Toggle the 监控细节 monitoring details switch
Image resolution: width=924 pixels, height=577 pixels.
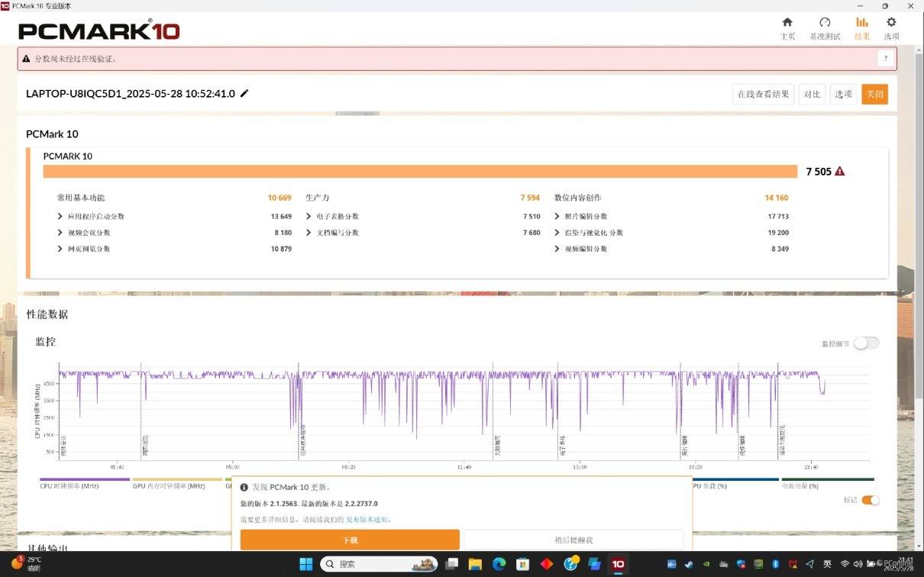pos(866,343)
